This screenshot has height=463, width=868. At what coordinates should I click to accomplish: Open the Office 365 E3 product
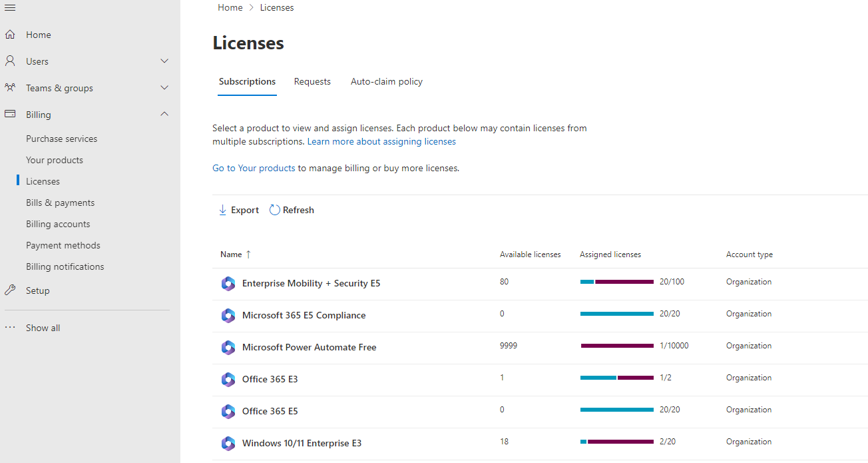pyautogui.click(x=270, y=379)
